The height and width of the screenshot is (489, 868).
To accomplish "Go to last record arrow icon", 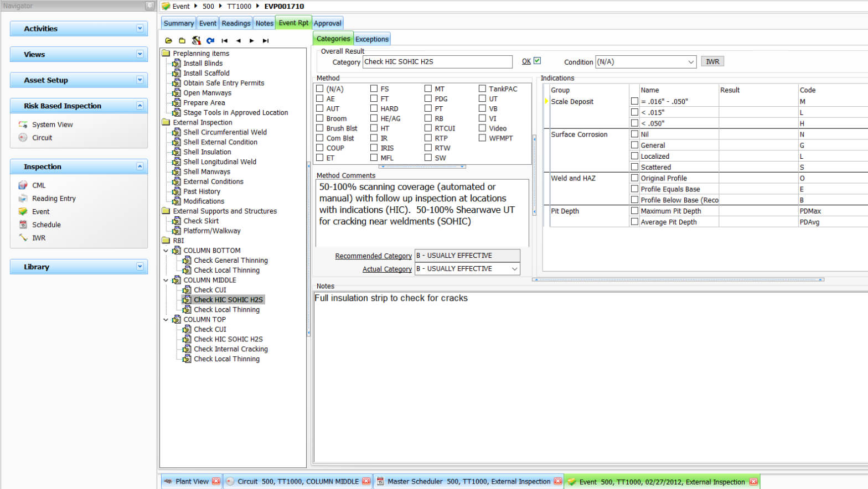I will point(266,40).
